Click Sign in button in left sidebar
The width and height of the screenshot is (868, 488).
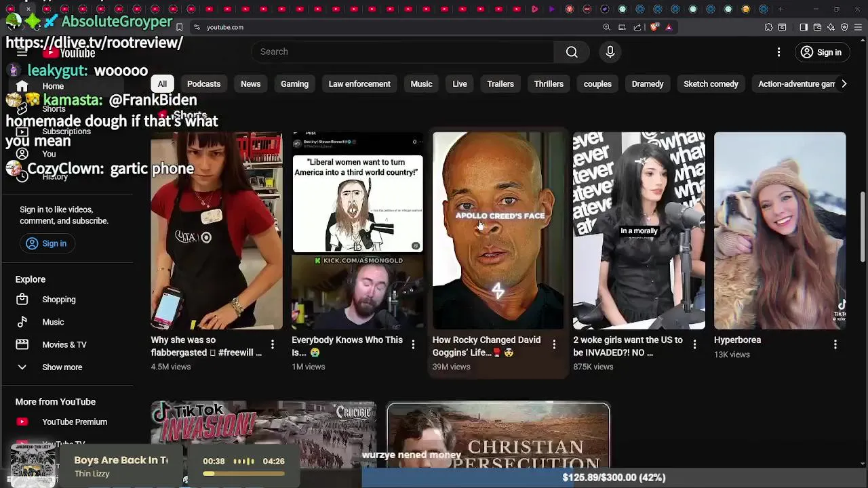pyautogui.click(x=46, y=243)
